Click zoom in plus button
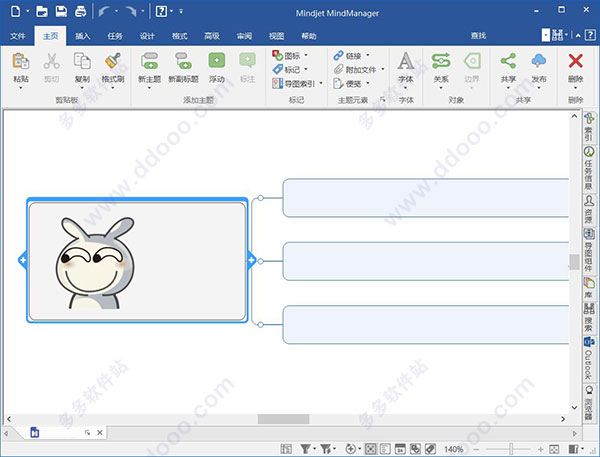This screenshot has height=457, width=600. point(540,449)
